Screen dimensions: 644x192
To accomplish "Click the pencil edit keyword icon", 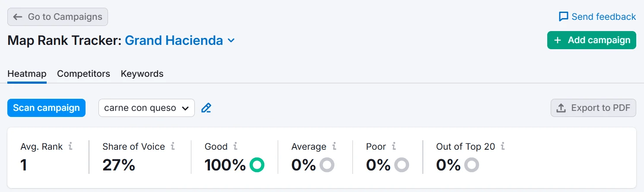I will pos(206,108).
